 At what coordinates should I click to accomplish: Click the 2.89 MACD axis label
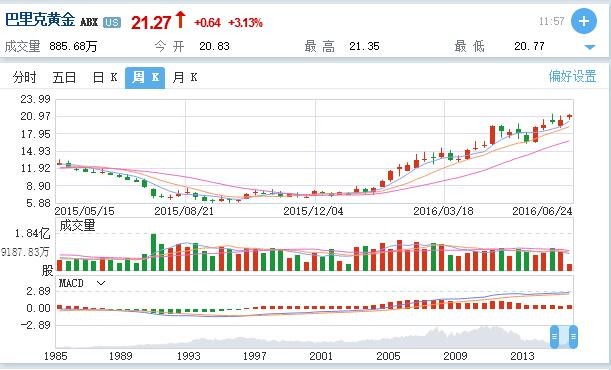tap(38, 291)
